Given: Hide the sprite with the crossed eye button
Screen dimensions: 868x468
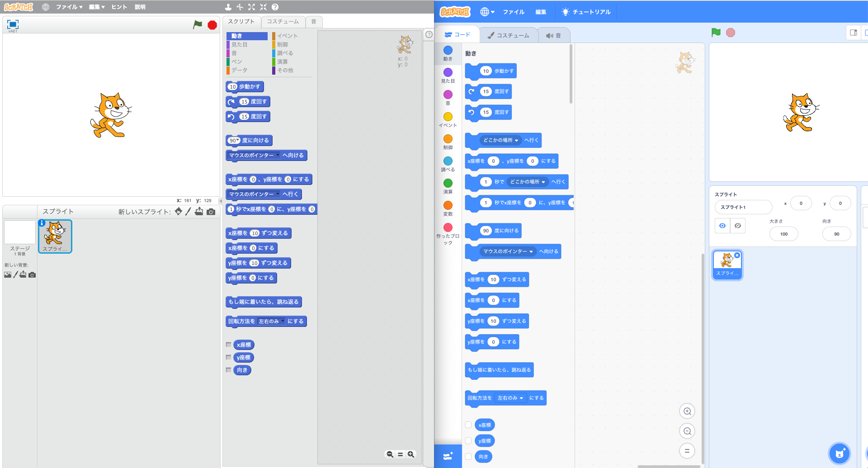Looking at the screenshot, I should [x=738, y=226].
